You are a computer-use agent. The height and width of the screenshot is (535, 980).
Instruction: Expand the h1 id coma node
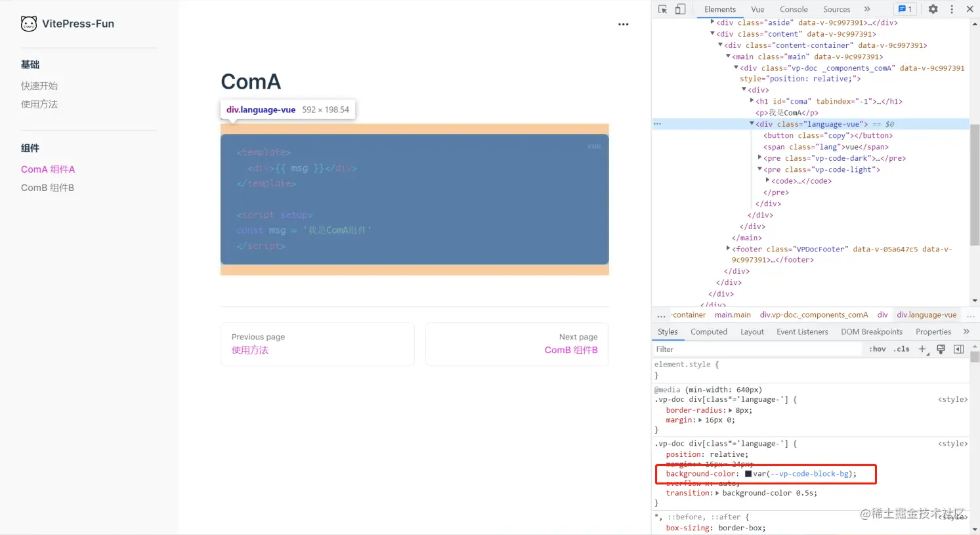[752, 101]
